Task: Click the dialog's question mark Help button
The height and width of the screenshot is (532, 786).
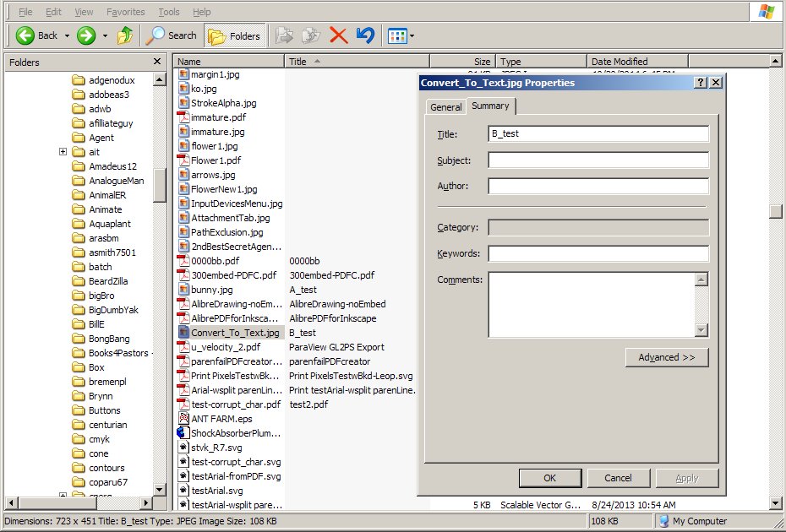Action: [701, 83]
